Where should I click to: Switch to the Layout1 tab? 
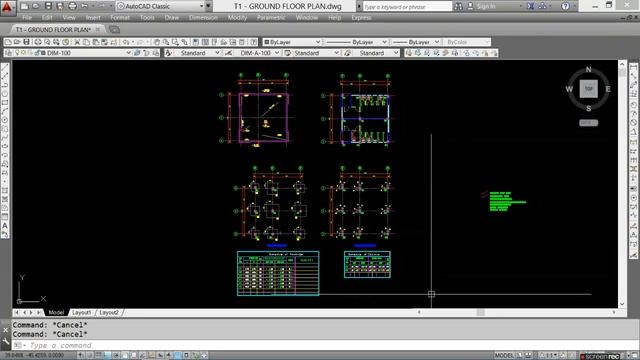coord(81,313)
